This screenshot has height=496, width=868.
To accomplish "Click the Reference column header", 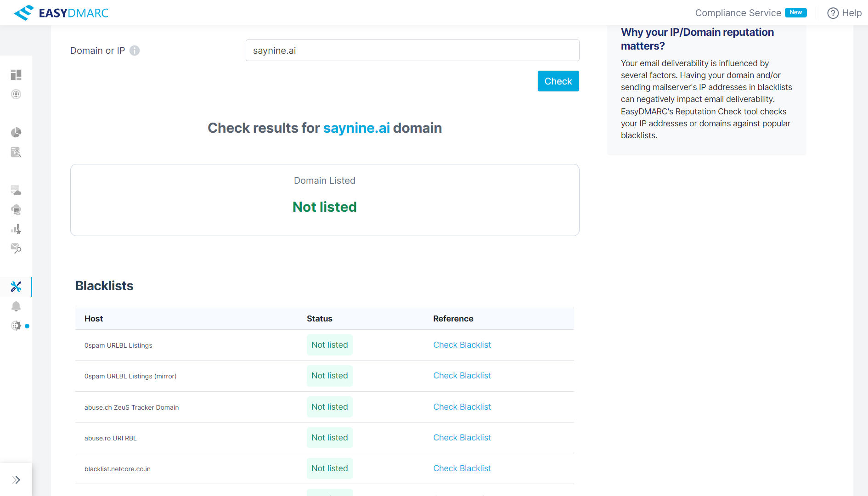I will [x=453, y=319].
